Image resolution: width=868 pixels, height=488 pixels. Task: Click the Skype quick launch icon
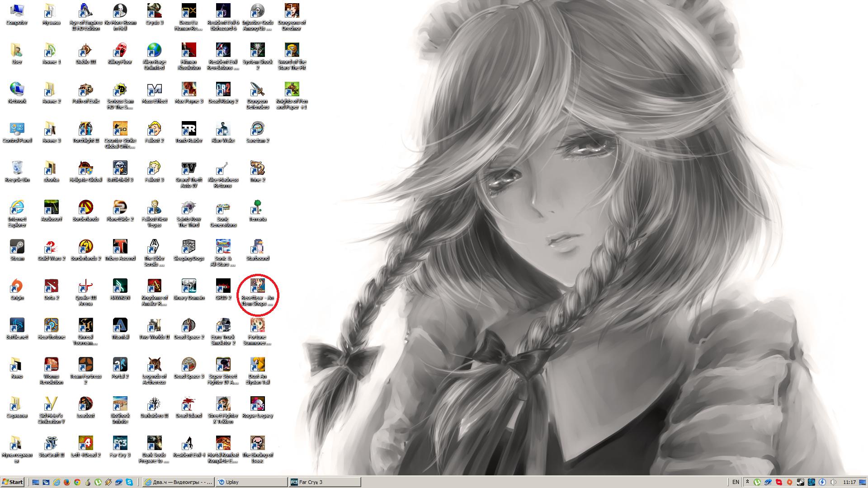pos(130,482)
